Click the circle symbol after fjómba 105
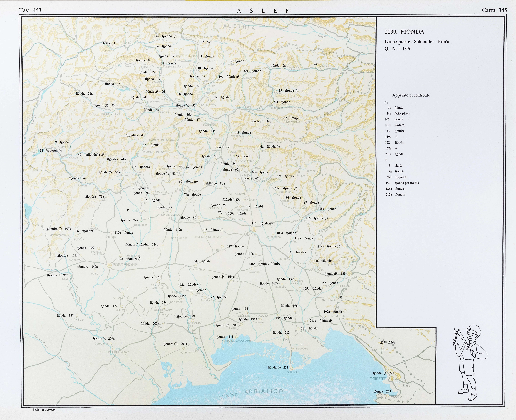Viewport: 516px width, 420px height. (326, 218)
